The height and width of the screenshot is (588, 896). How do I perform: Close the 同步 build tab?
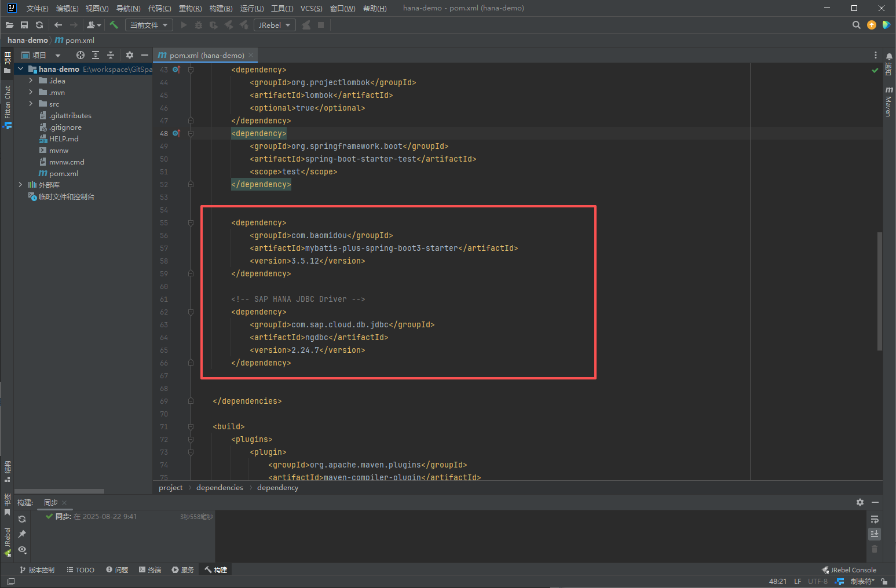pos(64,503)
